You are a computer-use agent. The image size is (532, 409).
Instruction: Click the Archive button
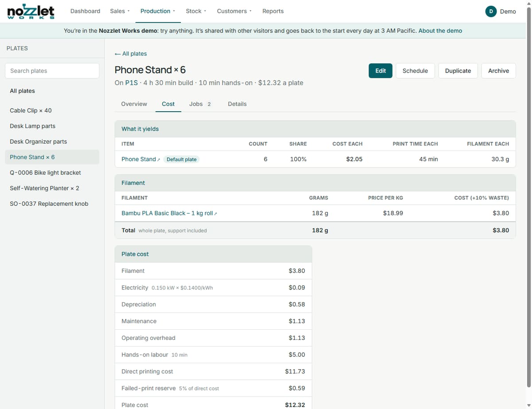tap(498, 71)
